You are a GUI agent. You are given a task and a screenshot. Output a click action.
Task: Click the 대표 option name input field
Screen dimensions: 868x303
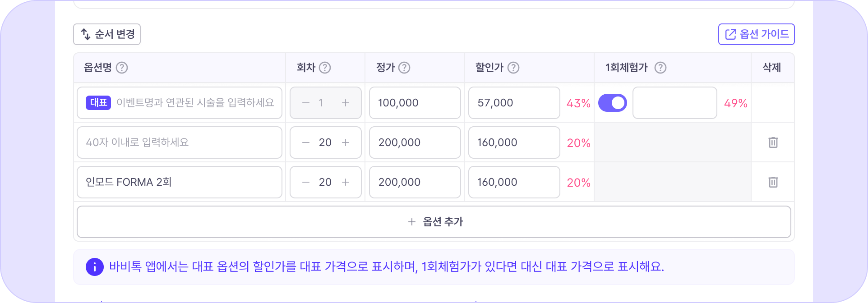pos(180,103)
